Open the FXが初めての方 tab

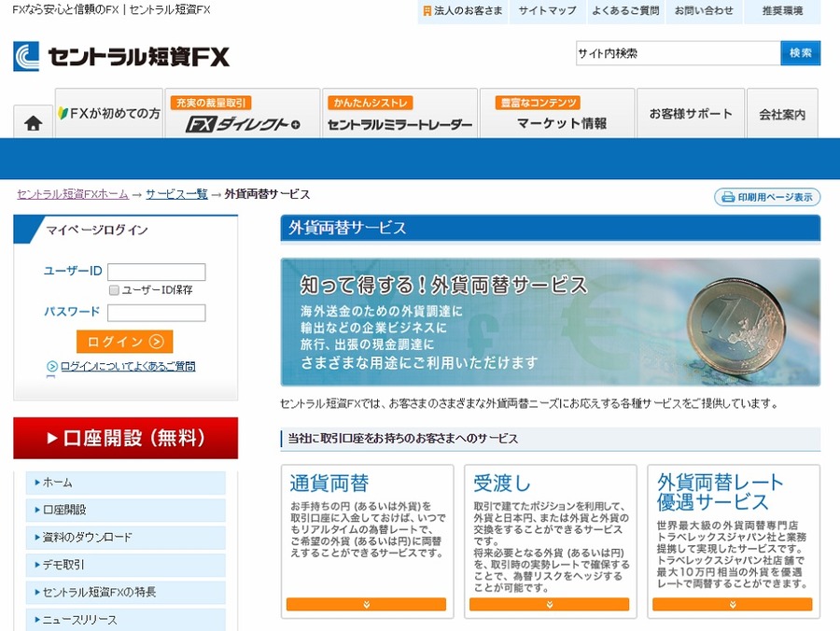point(109,114)
